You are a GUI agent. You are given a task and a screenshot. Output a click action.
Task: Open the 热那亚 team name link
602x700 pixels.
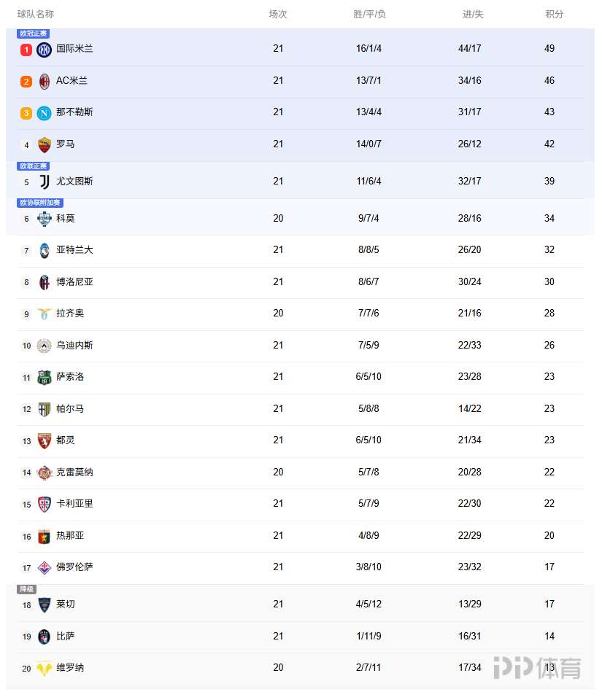(70, 535)
